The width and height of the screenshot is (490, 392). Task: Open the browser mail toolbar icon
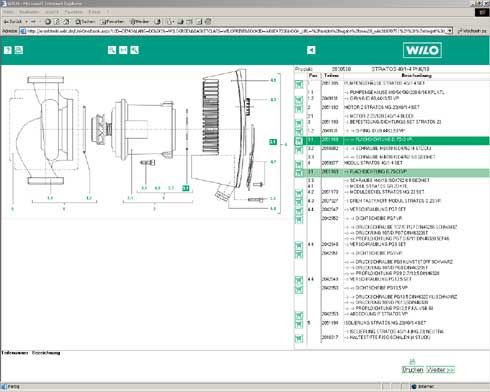tap(169, 22)
